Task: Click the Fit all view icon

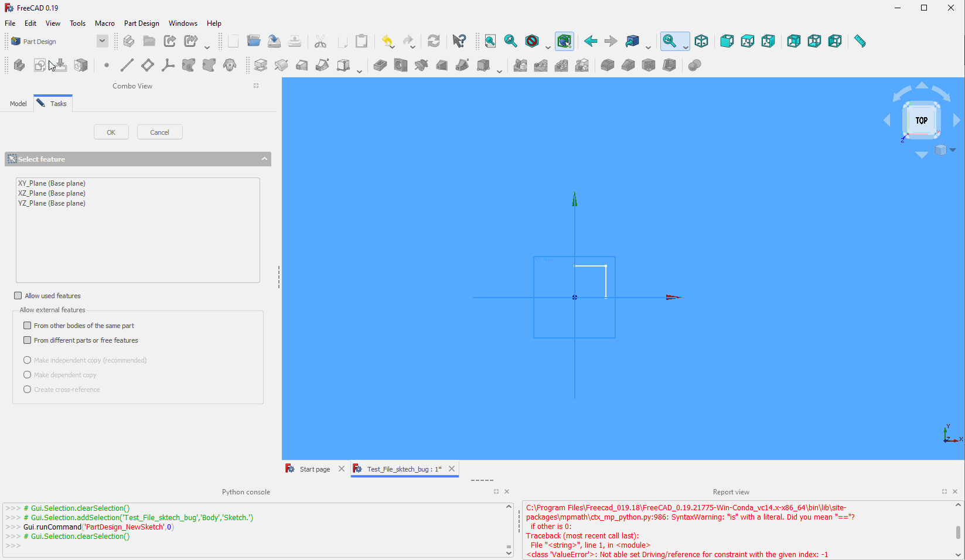Action: pos(490,41)
